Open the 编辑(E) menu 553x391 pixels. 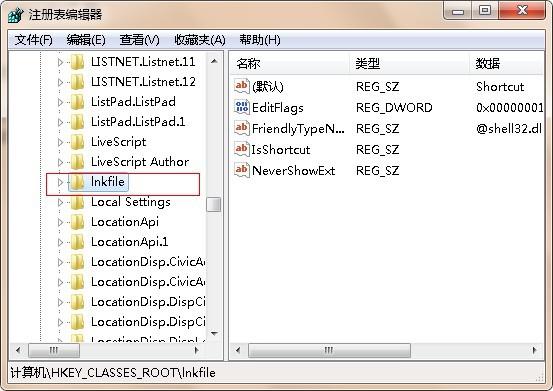(86, 40)
